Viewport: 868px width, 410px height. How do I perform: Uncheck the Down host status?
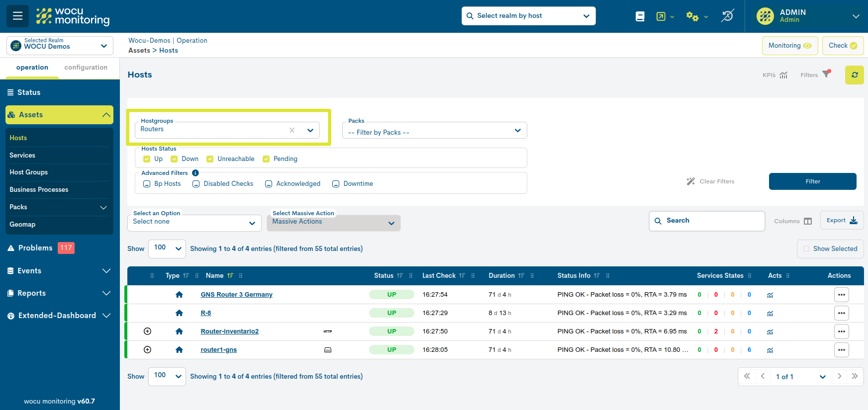tap(174, 159)
